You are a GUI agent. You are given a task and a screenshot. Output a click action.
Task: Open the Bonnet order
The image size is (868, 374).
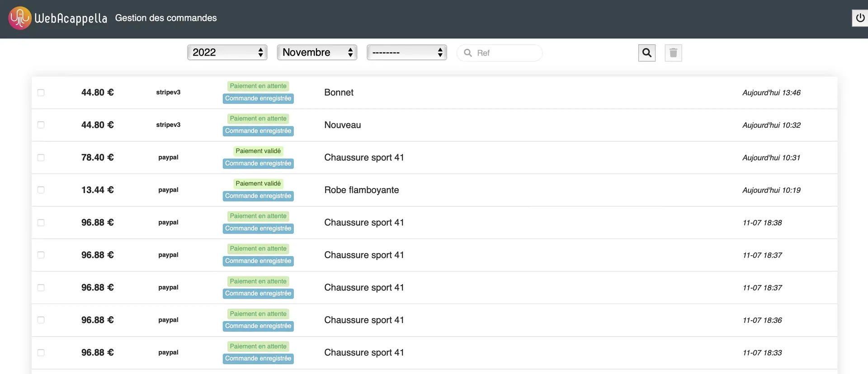(339, 93)
